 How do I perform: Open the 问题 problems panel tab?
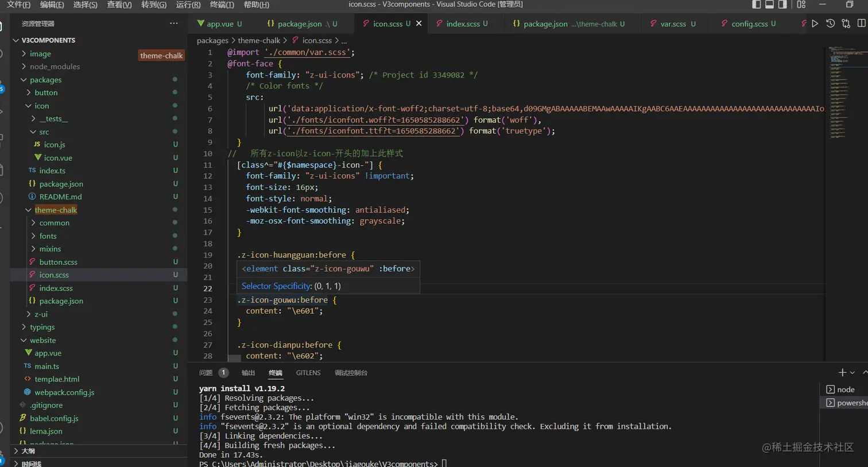click(214, 373)
